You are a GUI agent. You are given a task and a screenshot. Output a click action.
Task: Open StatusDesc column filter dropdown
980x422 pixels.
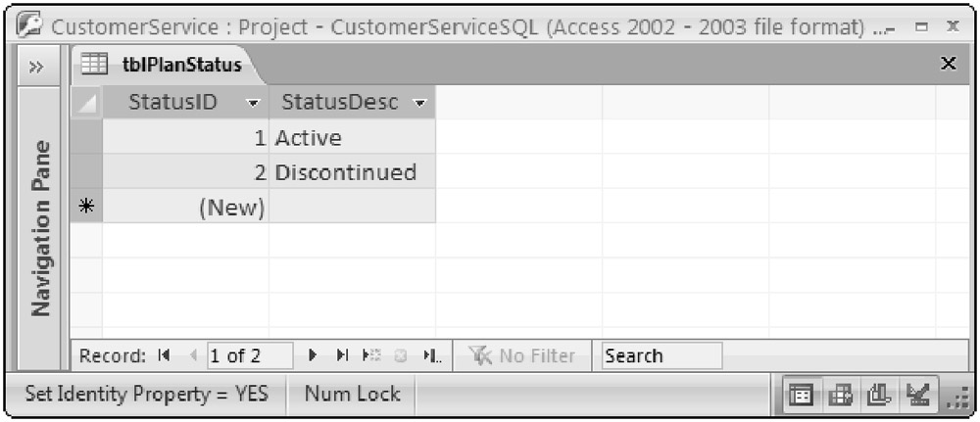pyautogui.click(x=420, y=103)
